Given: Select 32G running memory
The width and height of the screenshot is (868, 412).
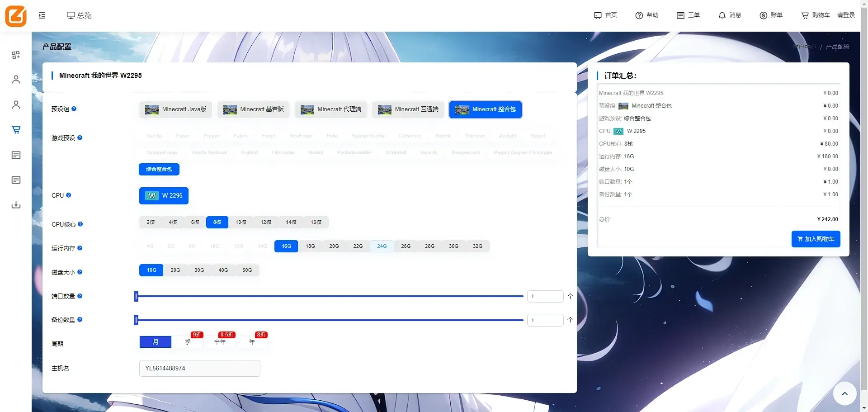Looking at the screenshot, I should pos(477,246).
